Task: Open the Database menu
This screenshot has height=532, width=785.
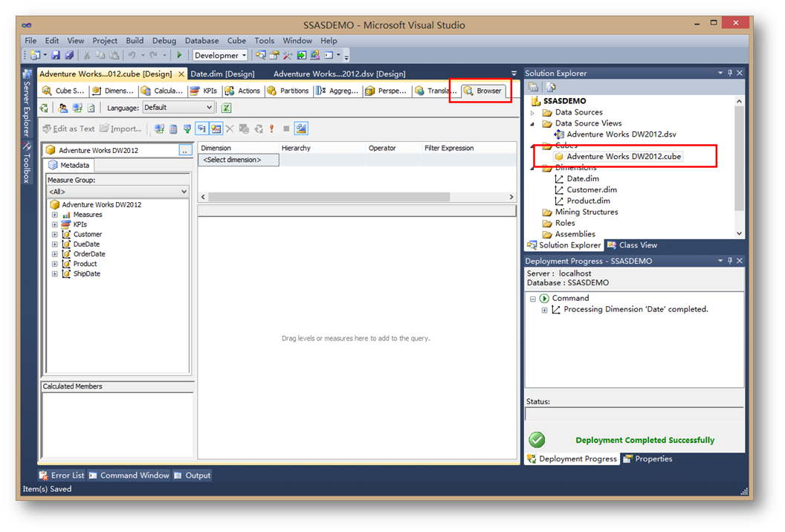Action: click(201, 41)
